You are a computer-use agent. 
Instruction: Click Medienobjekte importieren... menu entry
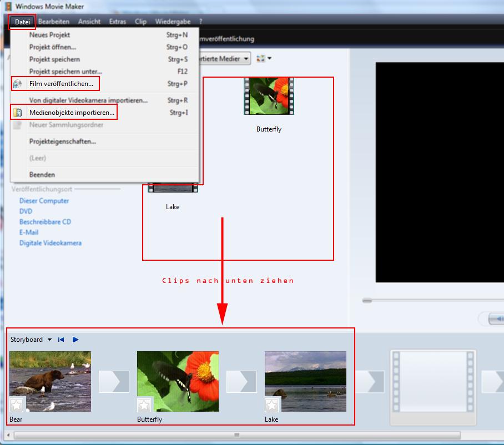pos(105,113)
